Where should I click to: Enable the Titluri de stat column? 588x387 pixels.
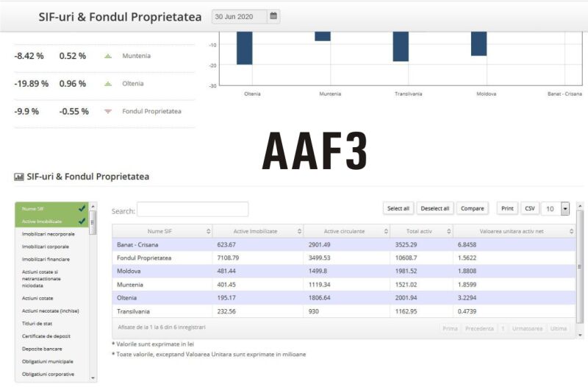tap(51, 324)
